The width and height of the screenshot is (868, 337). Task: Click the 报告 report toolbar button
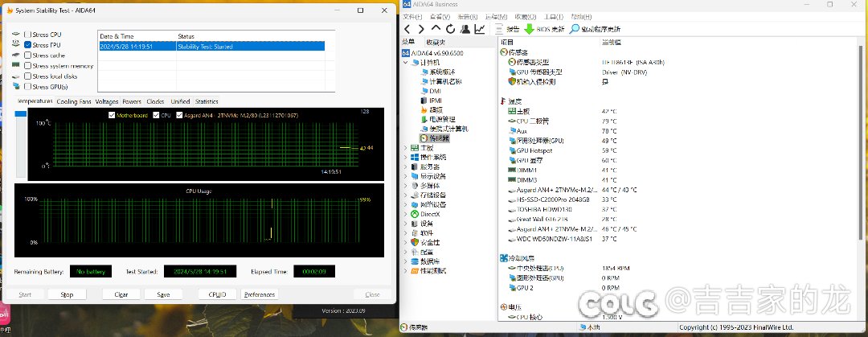(507, 29)
